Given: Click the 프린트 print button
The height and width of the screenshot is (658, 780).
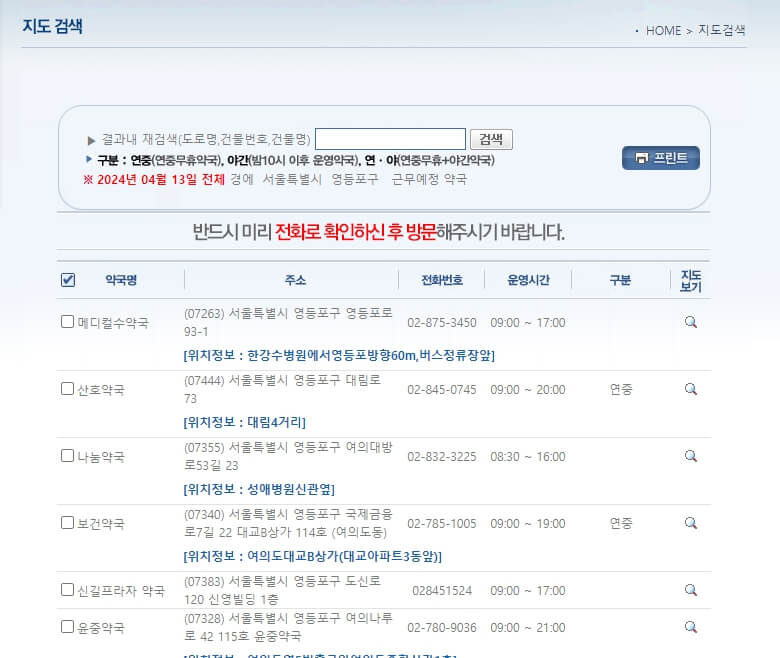Looking at the screenshot, I should coord(661,158).
